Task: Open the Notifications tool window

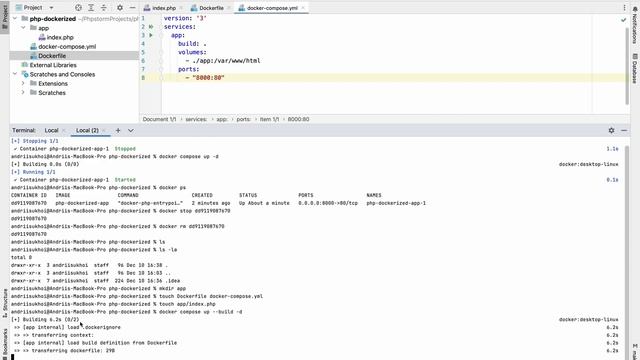Action: (635, 24)
